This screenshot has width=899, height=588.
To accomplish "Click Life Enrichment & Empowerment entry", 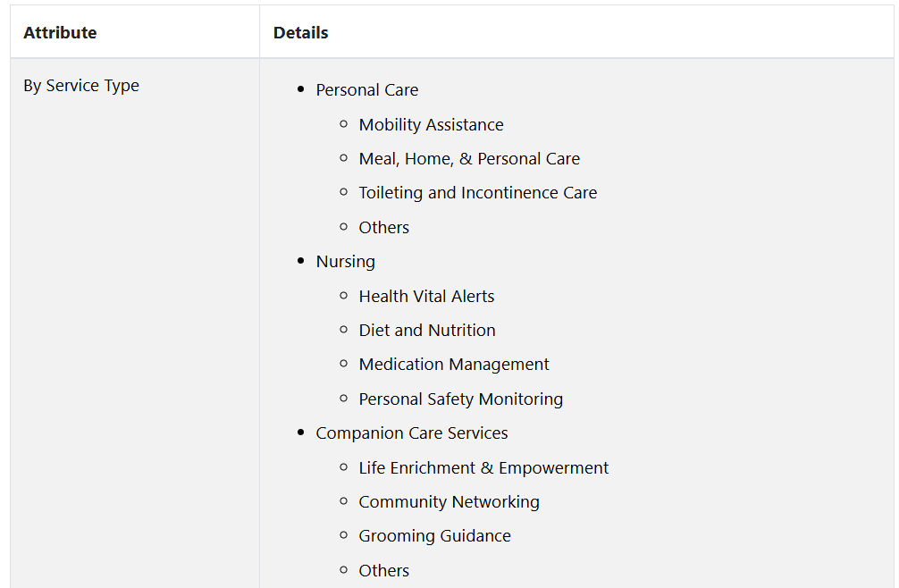I will pyautogui.click(x=483, y=468).
